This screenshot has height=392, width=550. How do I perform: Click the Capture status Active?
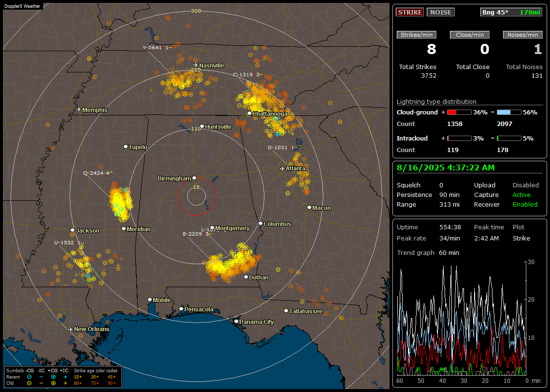pyautogui.click(x=521, y=195)
